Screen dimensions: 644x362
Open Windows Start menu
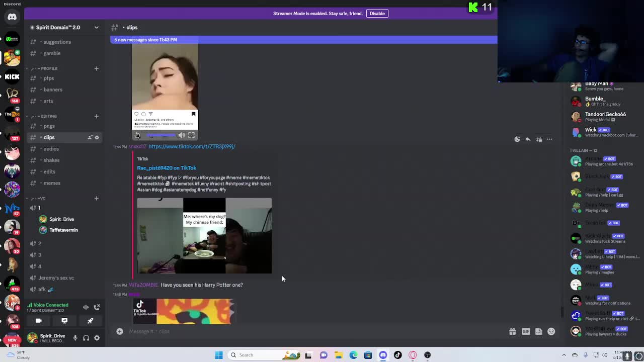point(219,355)
